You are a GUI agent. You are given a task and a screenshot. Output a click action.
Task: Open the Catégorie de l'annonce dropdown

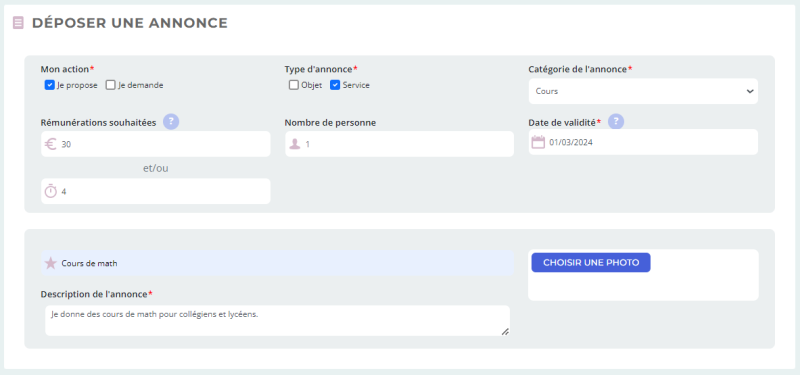[643, 91]
